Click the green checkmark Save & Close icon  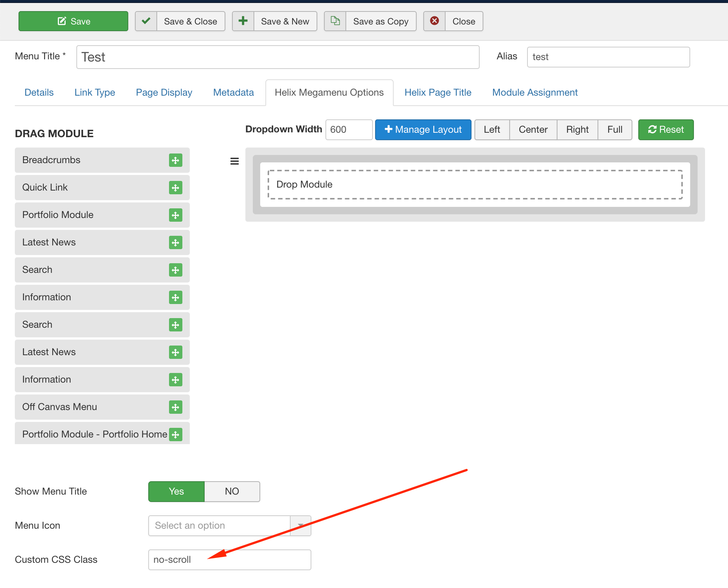click(x=146, y=21)
